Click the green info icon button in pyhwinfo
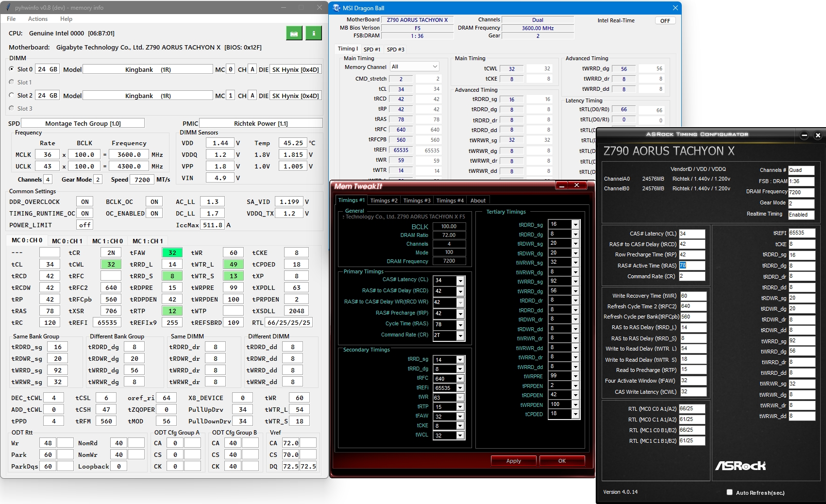826x504 pixels. point(314,33)
